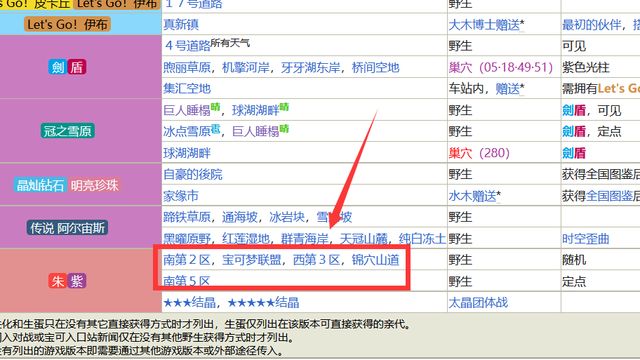Click the 劍盾 link in the 巢穴 (280) row
This screenshot has width=640, height=360.
coord(574,153)
